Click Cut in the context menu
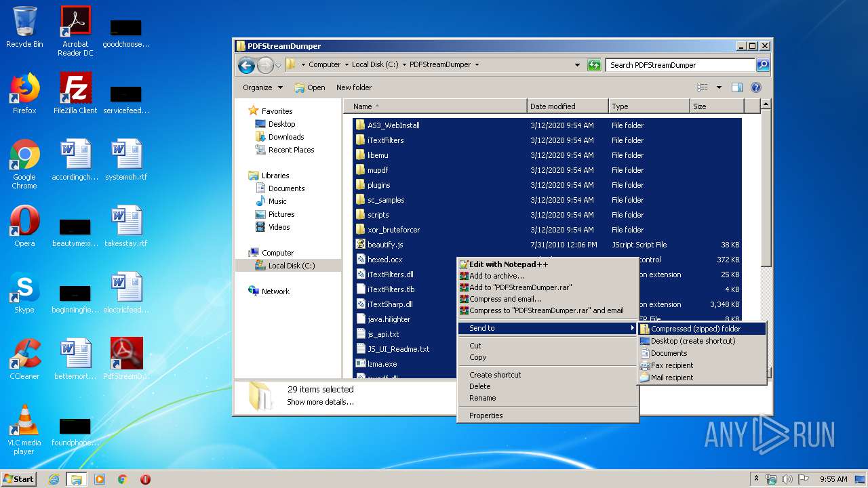Screen dimensions: 868x488 [x=548, y=346]
